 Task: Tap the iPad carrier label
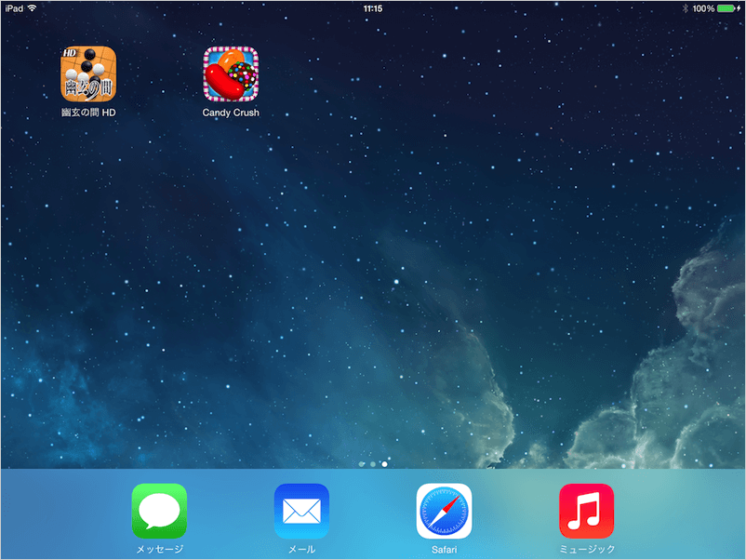point(14,8)
